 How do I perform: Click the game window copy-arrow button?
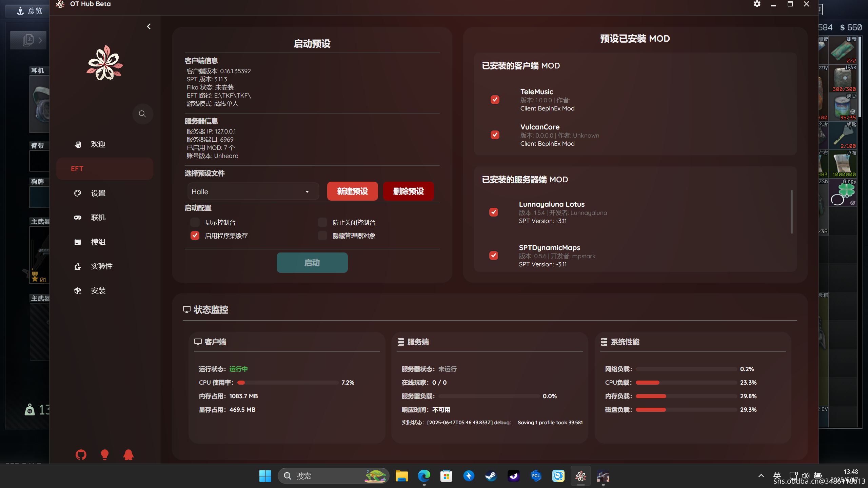[28, 40]
